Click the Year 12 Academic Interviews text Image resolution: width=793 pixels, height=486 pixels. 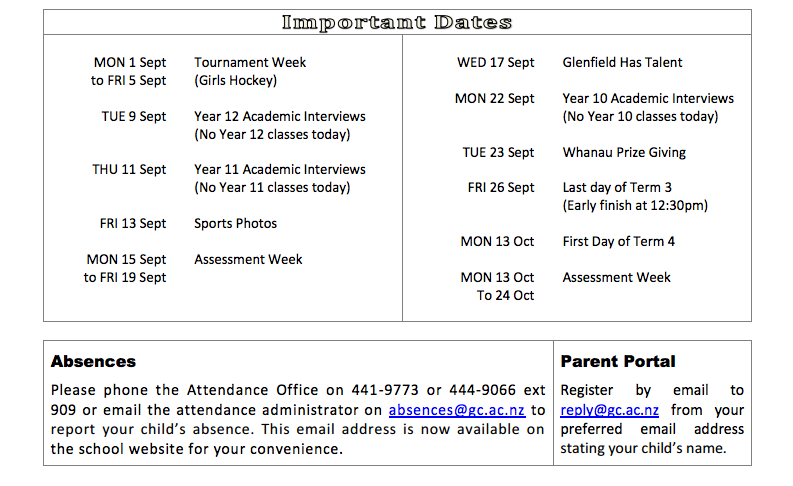click(x=280, y=116)
